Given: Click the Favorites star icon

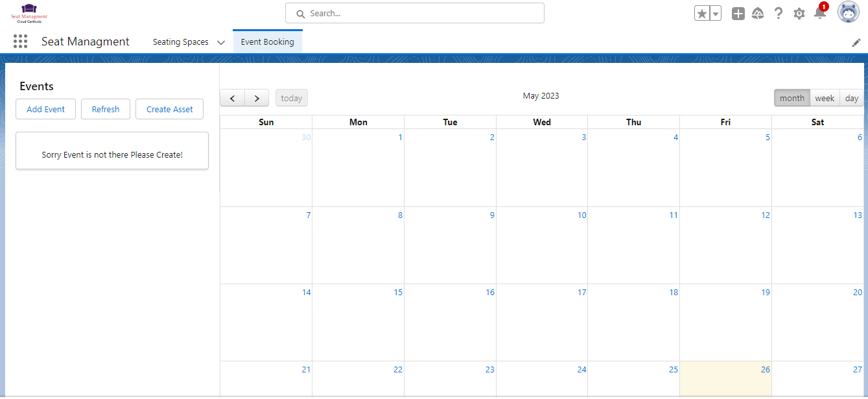Looking at the screenshot, I should 701,14.
